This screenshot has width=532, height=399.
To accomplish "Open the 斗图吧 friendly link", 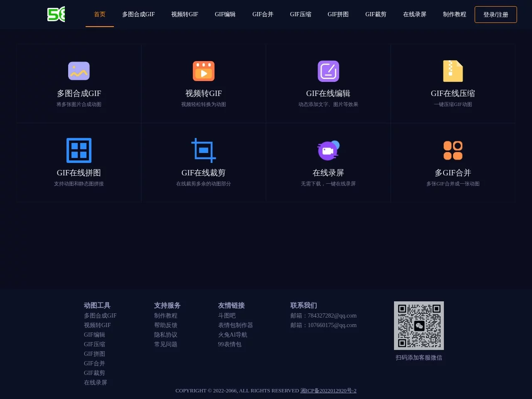I will 227,315.
